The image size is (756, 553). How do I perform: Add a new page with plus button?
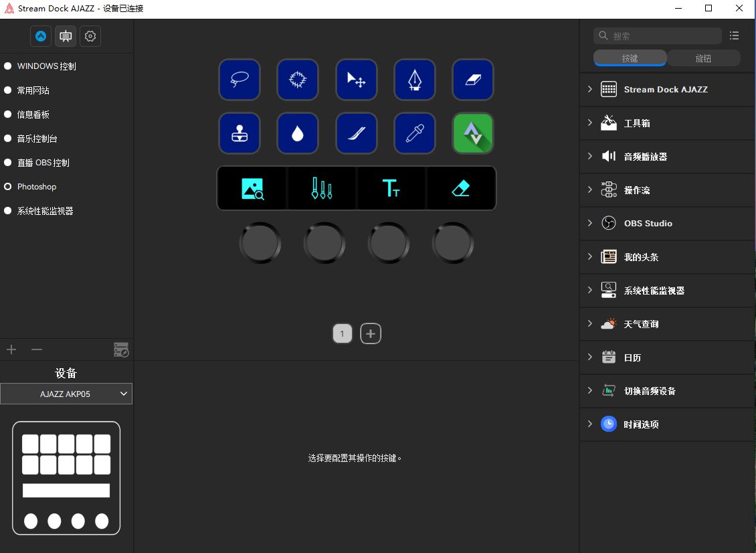pos(370,333)
